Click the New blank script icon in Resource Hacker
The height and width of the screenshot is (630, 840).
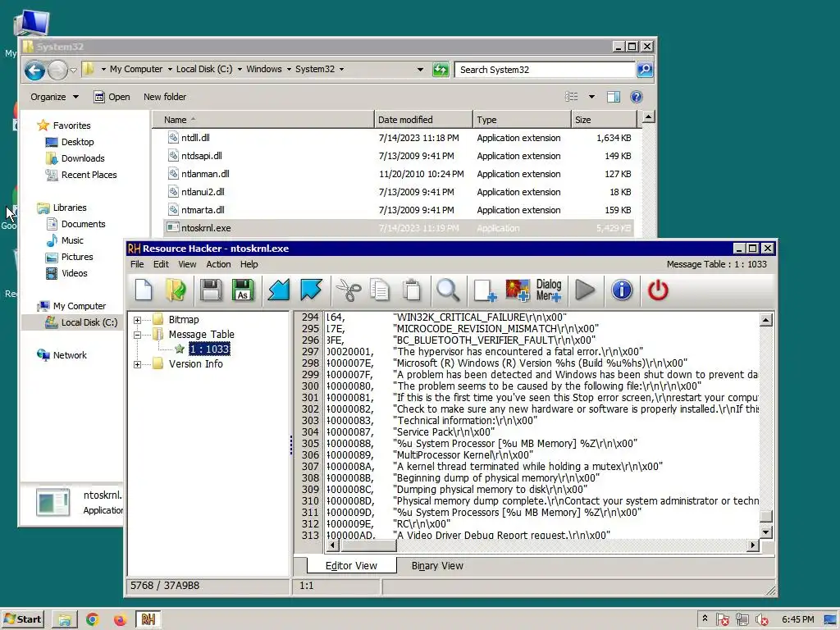144,290
